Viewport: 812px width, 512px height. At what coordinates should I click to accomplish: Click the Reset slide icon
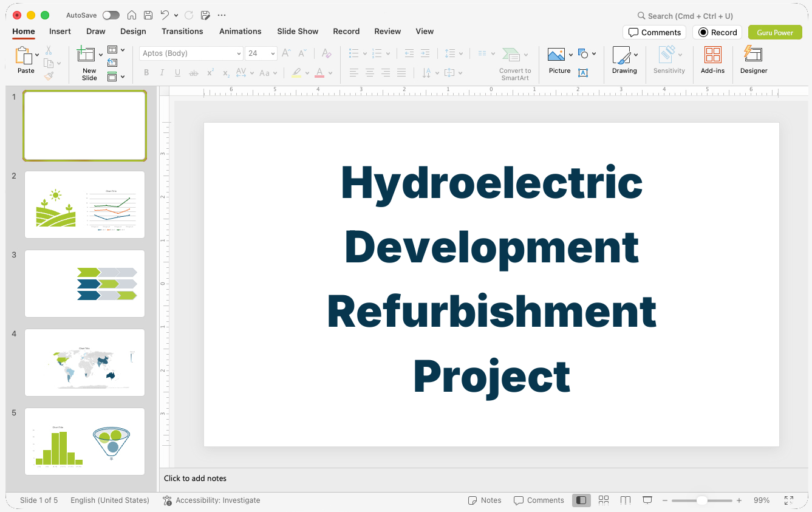112,63
